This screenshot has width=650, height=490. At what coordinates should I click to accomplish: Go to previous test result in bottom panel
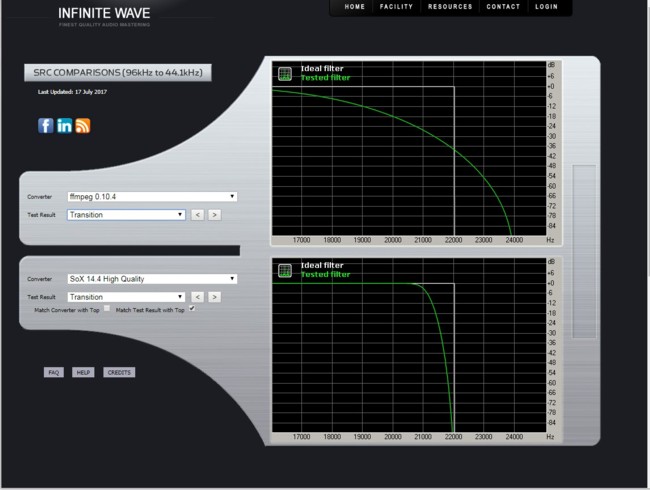197,297
